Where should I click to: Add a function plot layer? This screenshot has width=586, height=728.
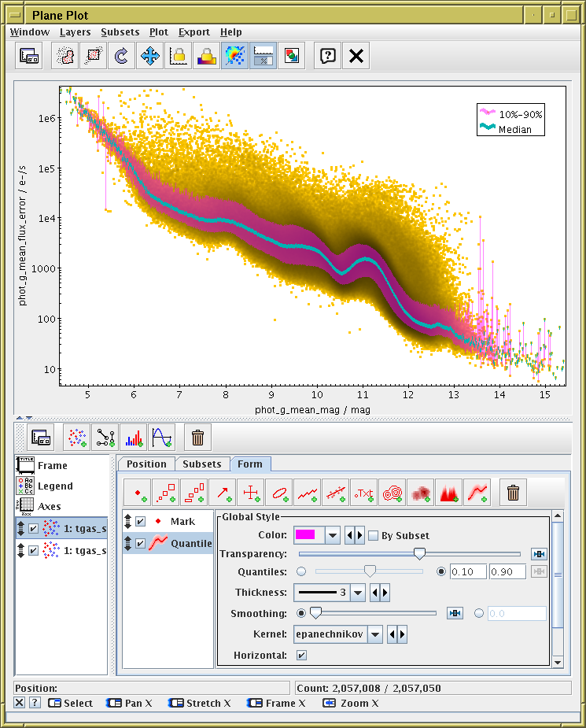pos(161,436)
